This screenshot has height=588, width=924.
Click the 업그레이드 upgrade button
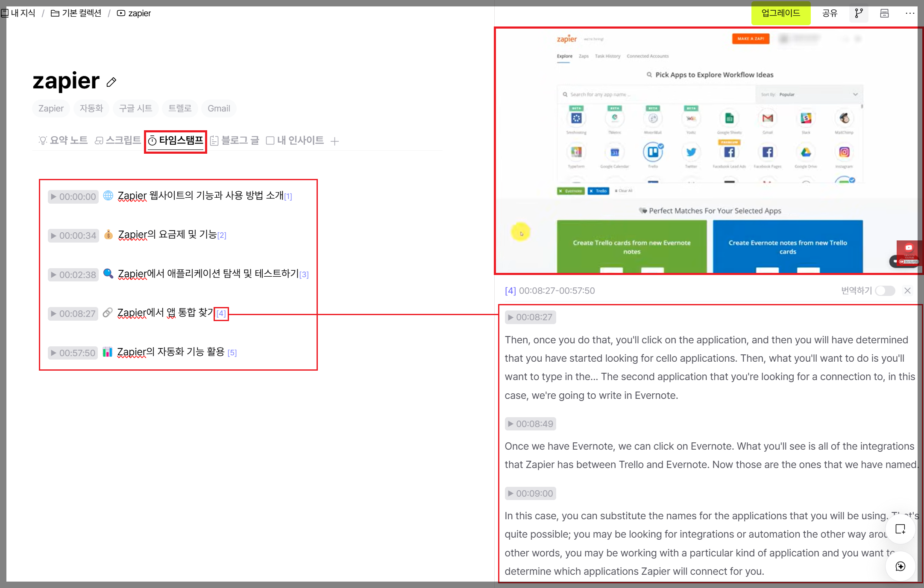pos(780,13)
